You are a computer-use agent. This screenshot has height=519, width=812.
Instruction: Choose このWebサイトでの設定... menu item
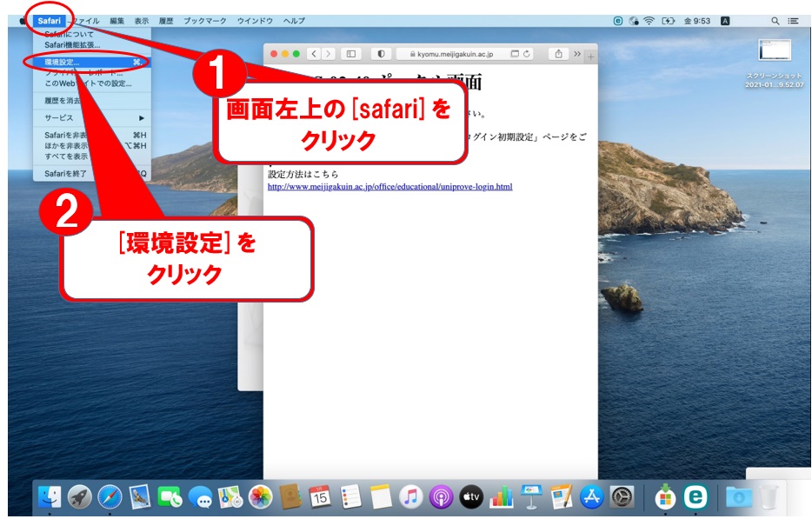[x=92, y=83]
